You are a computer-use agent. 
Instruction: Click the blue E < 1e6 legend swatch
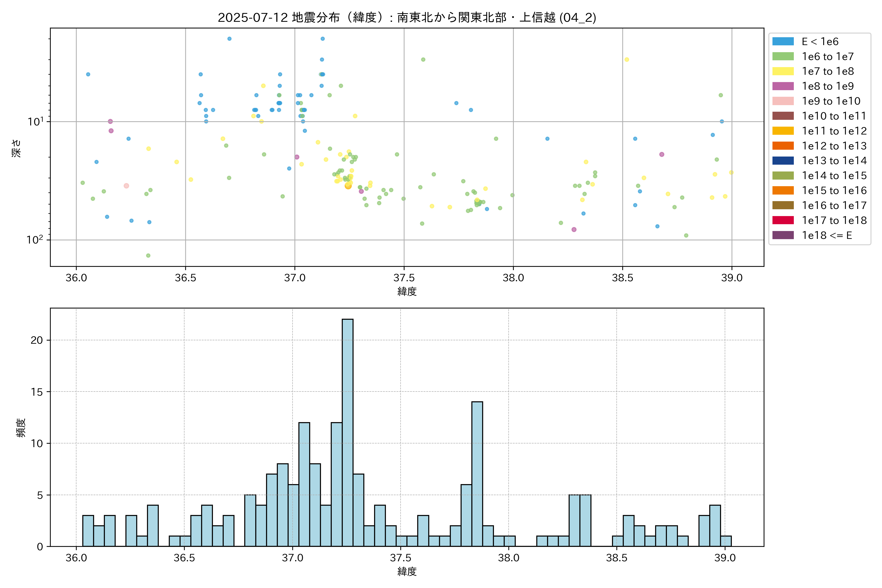coord(783,41)
